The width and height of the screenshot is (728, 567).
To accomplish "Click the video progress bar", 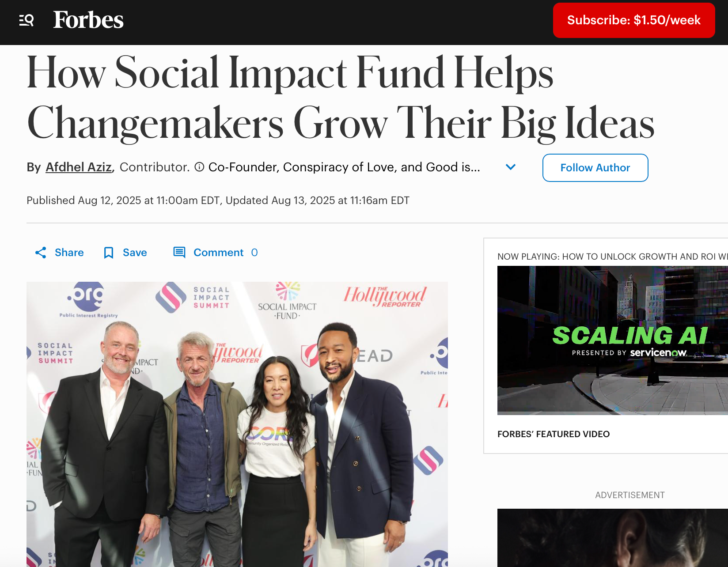I will tap(613, 413).
